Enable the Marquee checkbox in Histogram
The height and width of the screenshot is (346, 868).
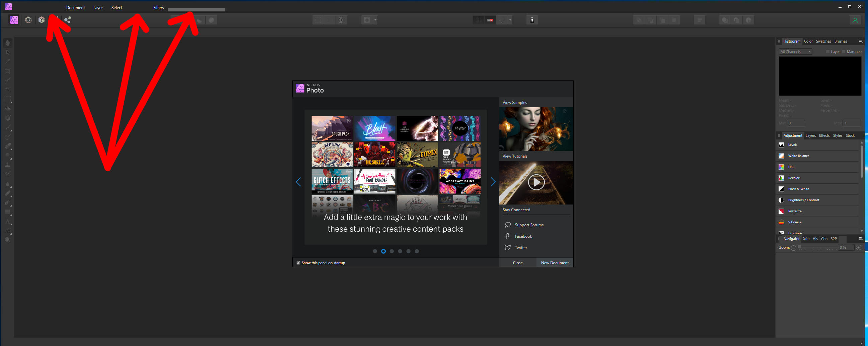pos(844,52)
